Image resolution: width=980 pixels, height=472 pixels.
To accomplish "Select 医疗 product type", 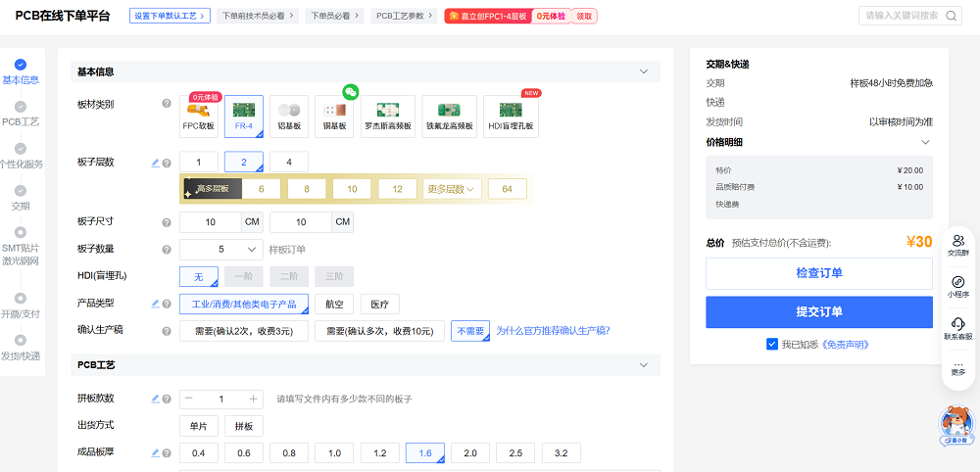I will 380,304.
